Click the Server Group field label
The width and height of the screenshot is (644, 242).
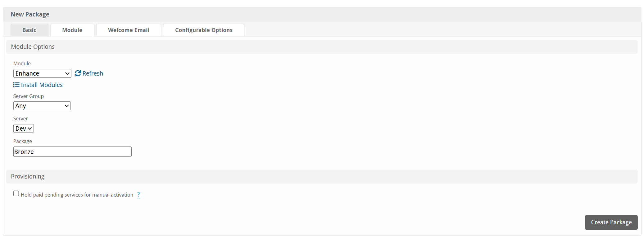(29, 96)
